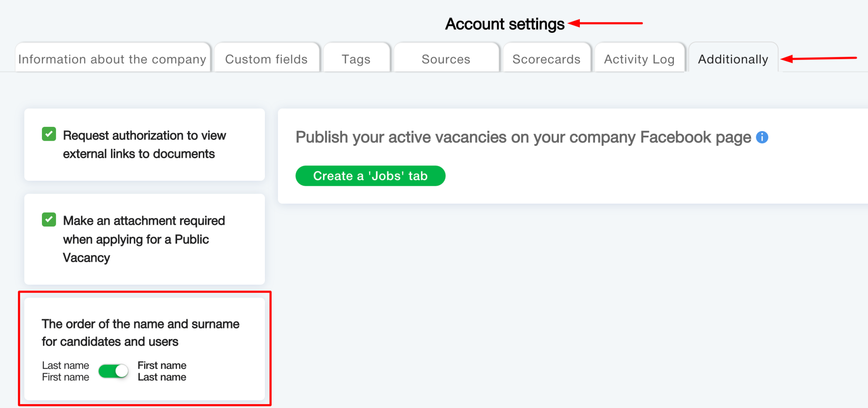Choose the Last name First name option label
Screen dimensions: 868x408
point(66,372)
